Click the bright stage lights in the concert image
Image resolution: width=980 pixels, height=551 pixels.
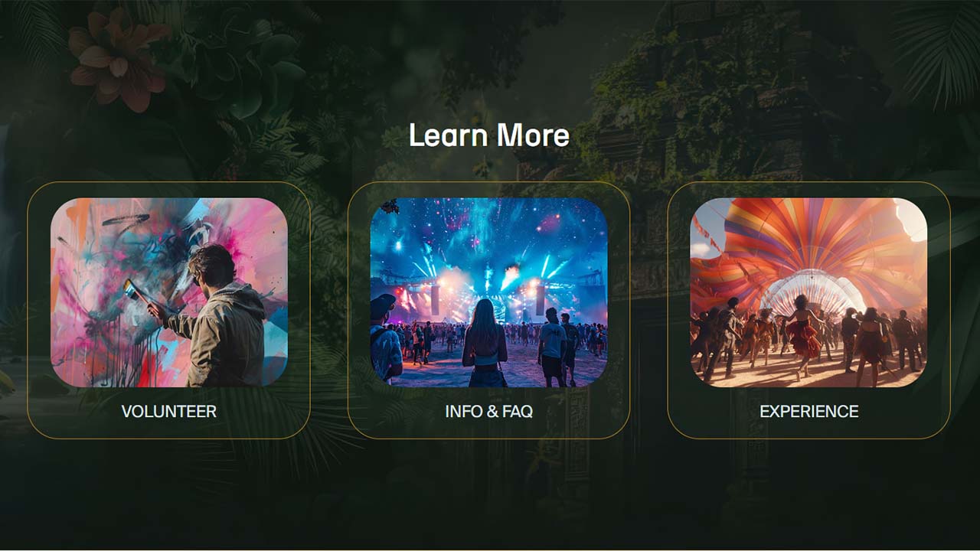(490, 275)
